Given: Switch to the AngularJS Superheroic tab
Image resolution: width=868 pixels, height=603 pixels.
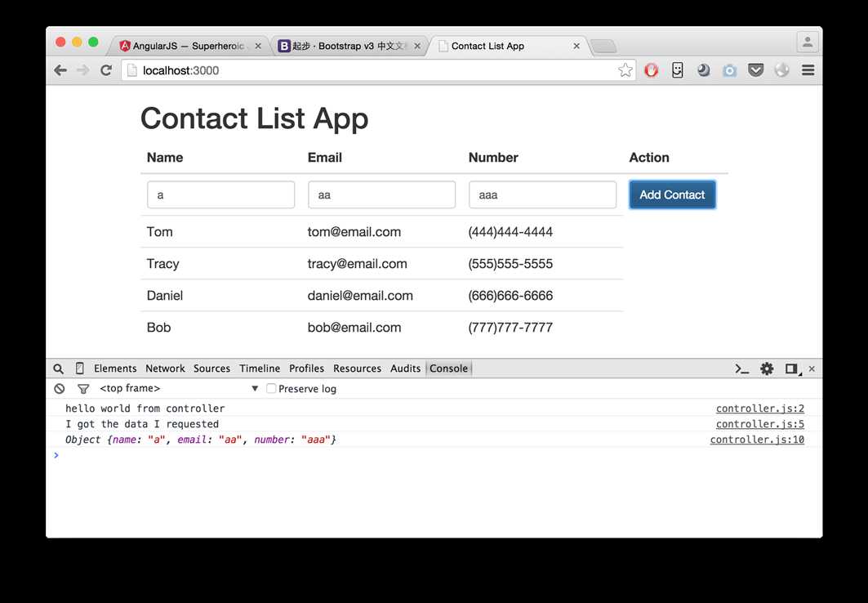Looking at the screenshot, I should (188, 46).
